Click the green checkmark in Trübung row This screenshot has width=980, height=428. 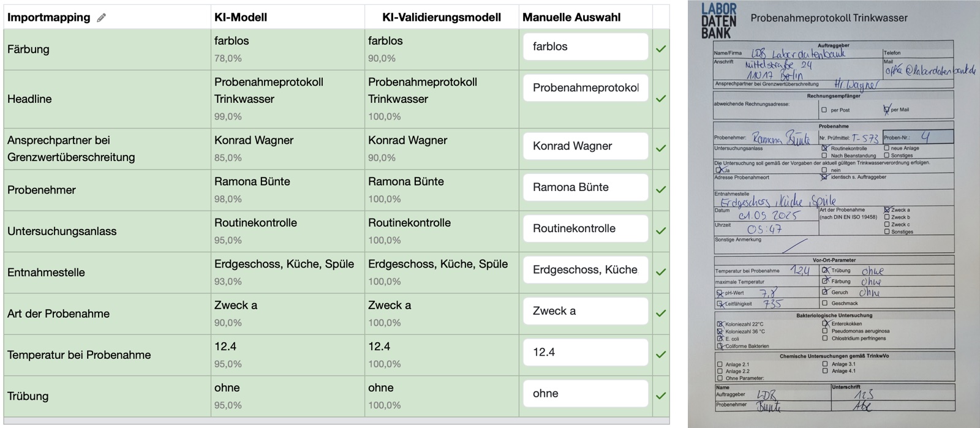[x=661, y=396]
